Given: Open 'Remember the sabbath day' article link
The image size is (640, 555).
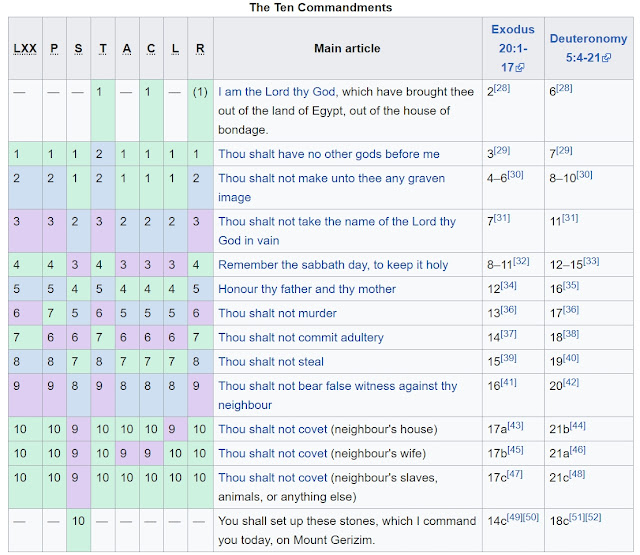Looking at the screenshot, I should 333,264.
